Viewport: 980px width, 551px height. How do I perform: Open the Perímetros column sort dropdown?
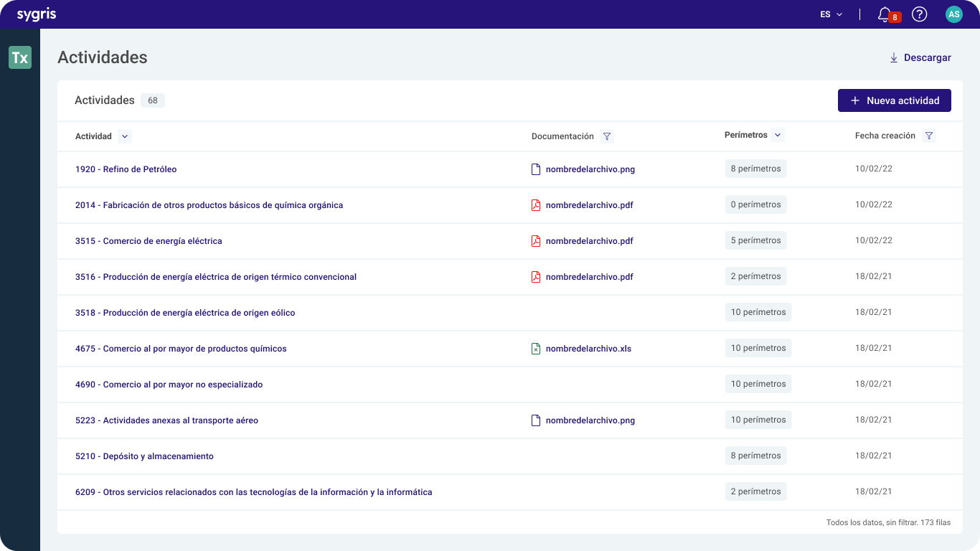(x=778, y=135)
